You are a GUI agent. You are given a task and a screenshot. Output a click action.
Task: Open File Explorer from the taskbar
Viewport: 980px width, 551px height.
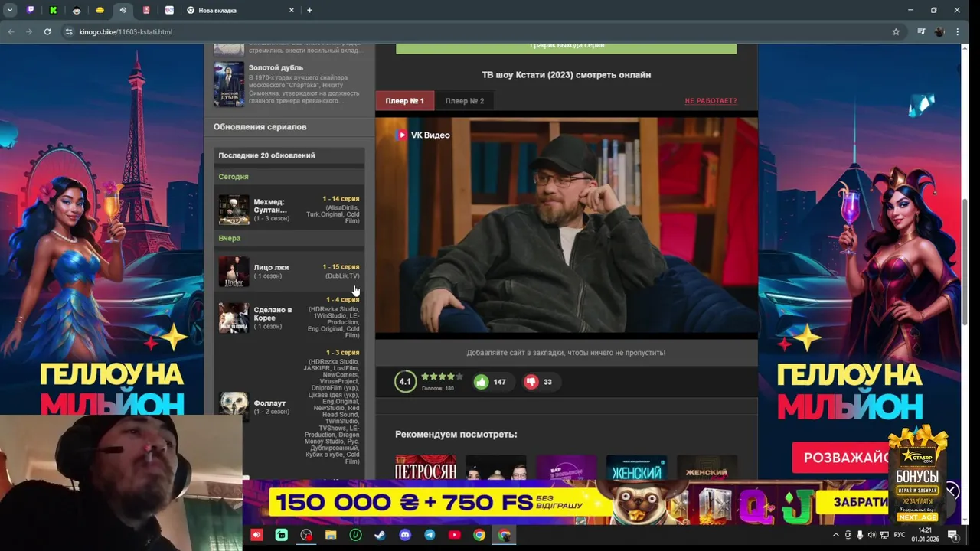click(331, 535)
